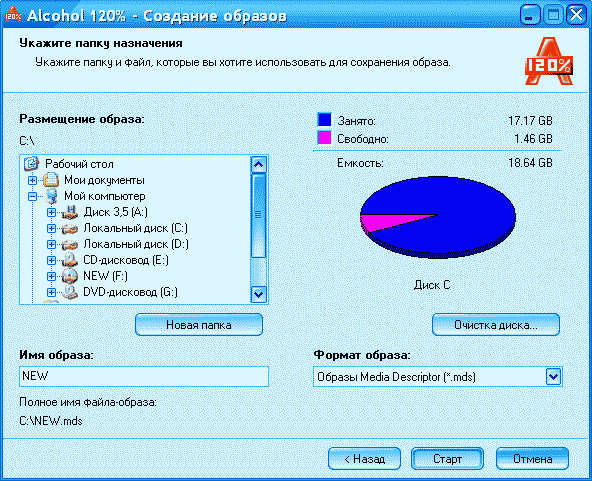
Task: Select the NEW (F:) label
Action: 105,276
